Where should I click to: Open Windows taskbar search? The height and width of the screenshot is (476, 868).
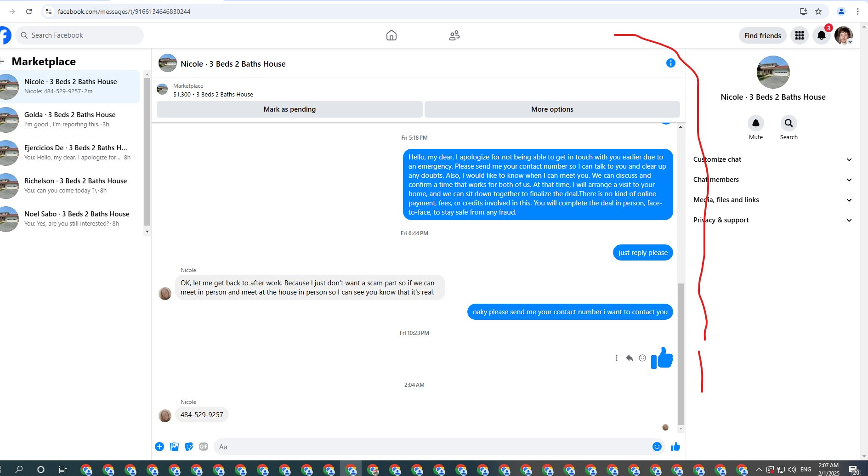pos(19,469)
